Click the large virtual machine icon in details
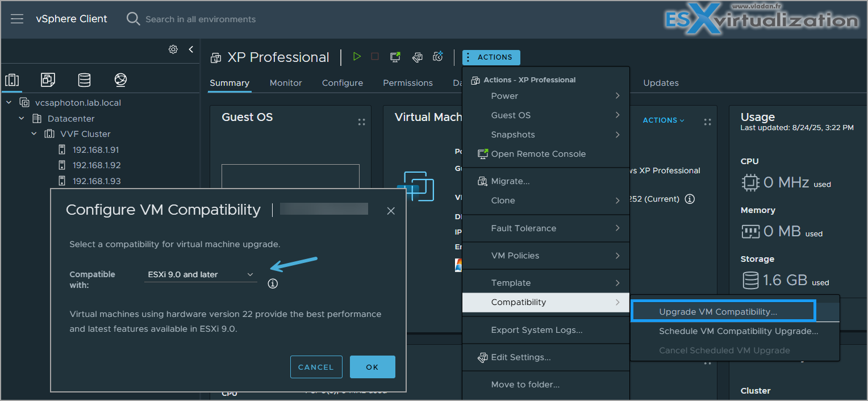The height and width of the screenshot is (401, 868). (416, 186)
